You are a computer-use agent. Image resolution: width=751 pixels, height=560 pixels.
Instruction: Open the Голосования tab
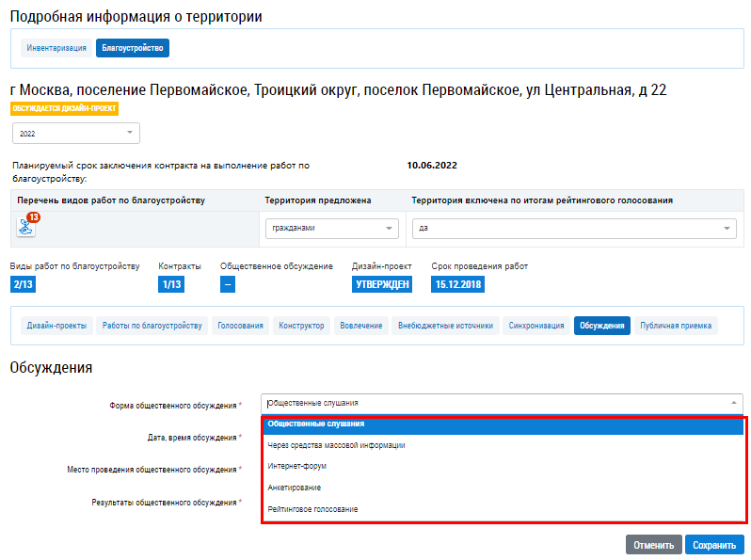(x=240, y=326)
